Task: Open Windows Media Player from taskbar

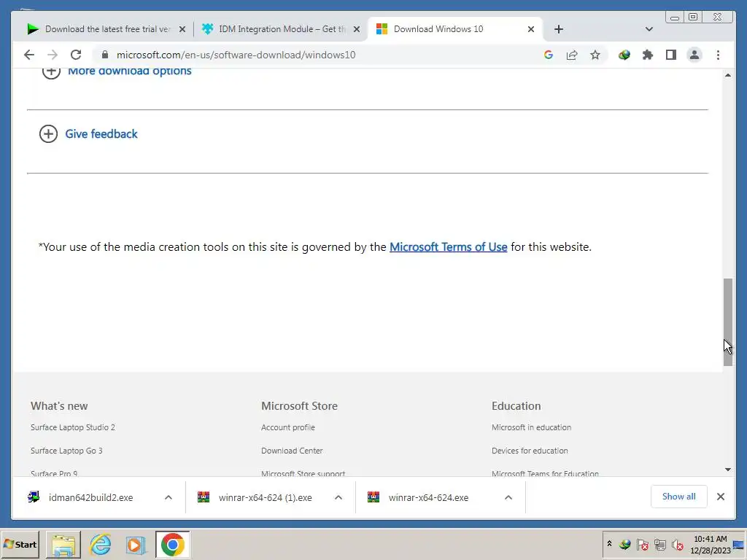Action: (x=136, y=544)
